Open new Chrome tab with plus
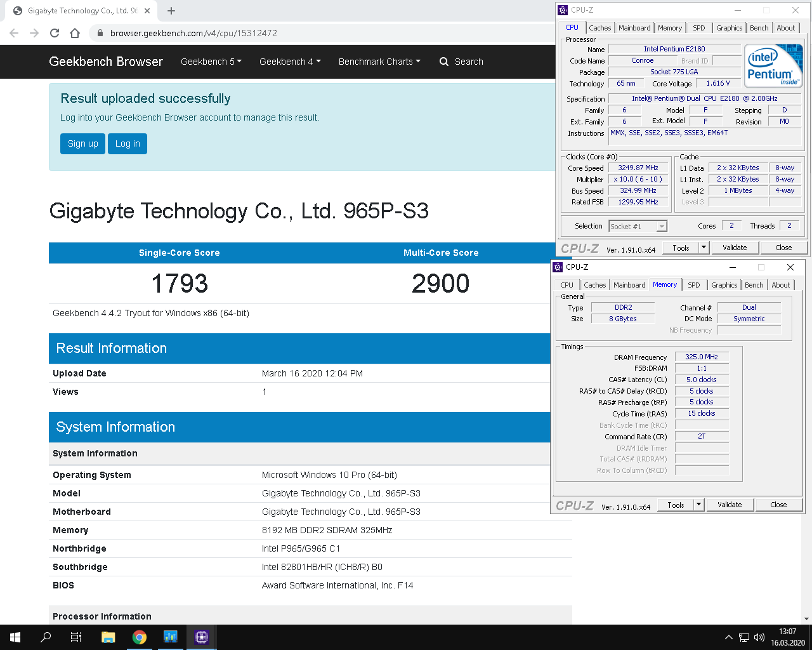This screenshot has height=650, width=812. click(171, 11)
